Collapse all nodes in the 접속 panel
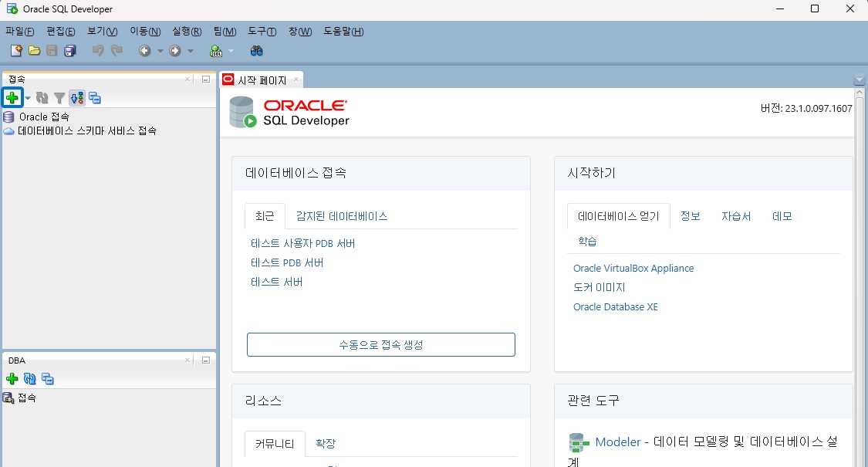The height and width of the screenshot is (467, 868). click(x=95, y=98)
